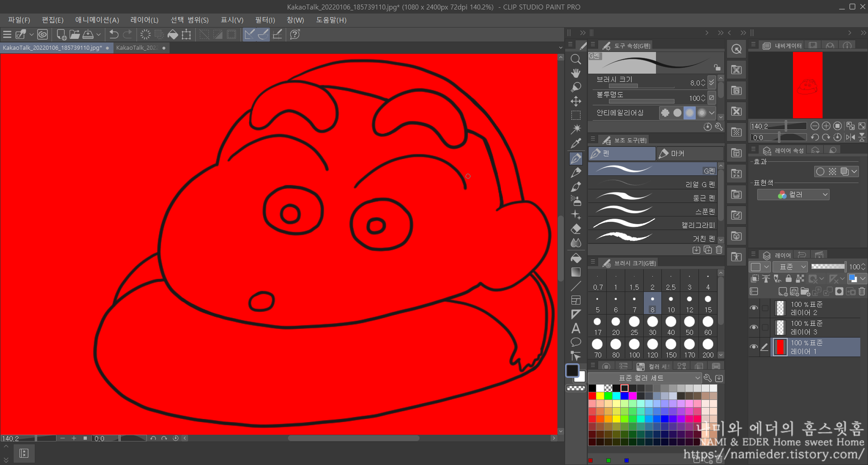The image size is (868, 465).
Task: Click the Scale/Rotate transform toolbar icon
Action: [186, 34]
